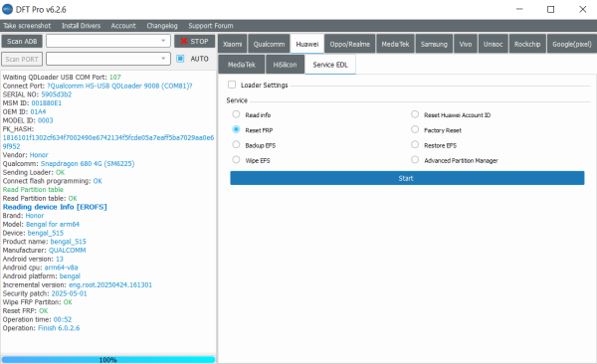Open the Service EDL sub-tab
This screenshot has height=364, width=597.
330,65
